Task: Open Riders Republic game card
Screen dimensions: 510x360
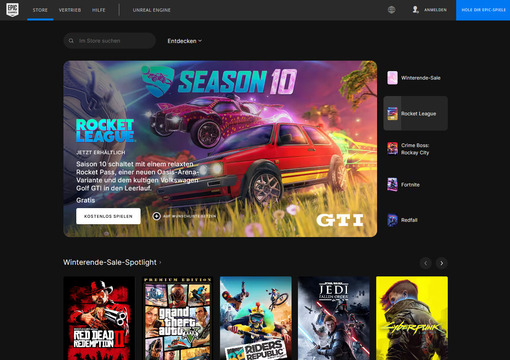Action: [256, 318]
